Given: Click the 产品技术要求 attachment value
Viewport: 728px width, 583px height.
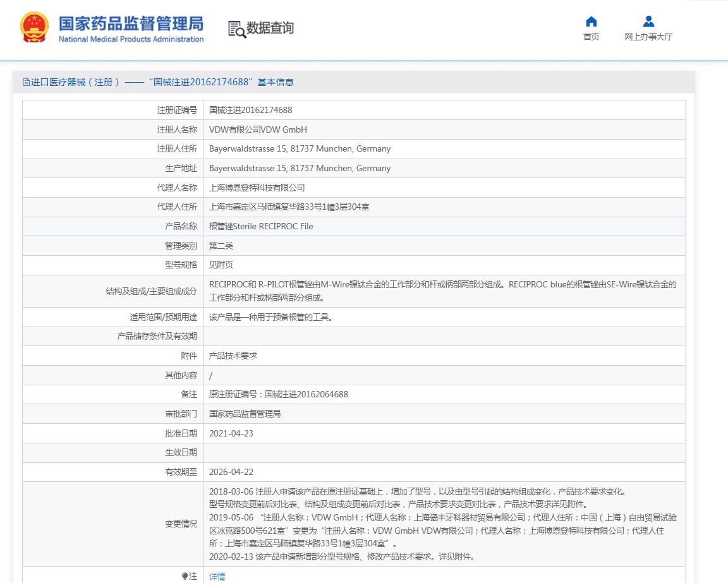Looking at the screenshot, I should pos(233,356).
